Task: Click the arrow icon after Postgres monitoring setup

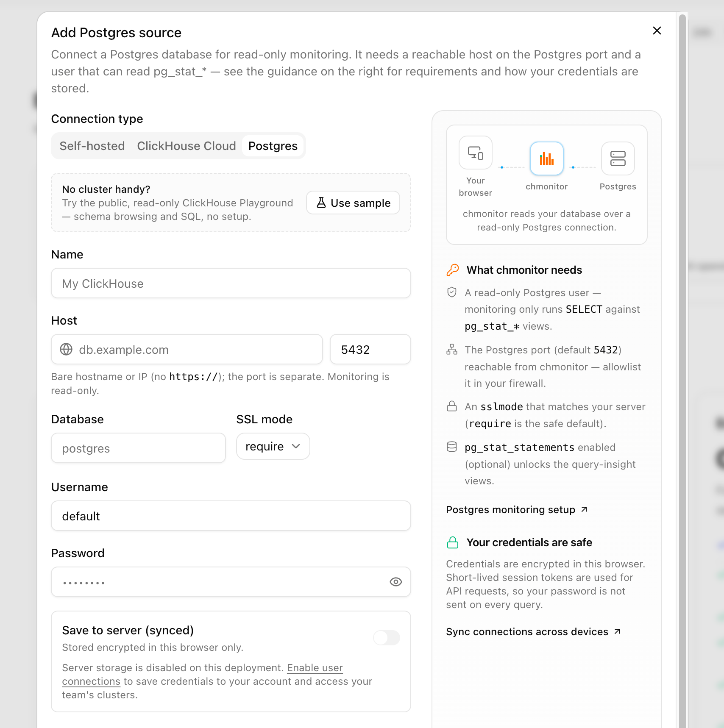Action: pos(584,509)
